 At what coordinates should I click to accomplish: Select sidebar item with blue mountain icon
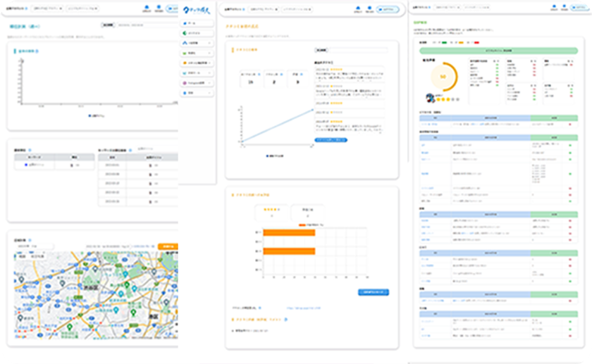click(x=197, y=43)
